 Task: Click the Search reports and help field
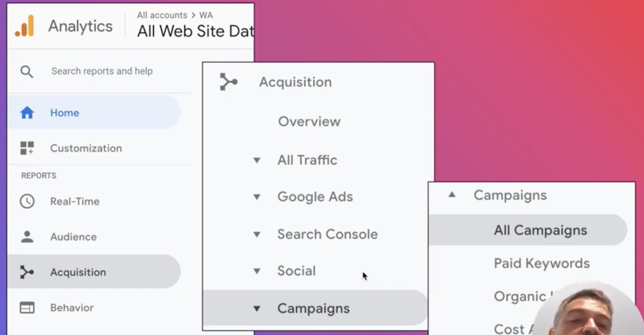tap(102, 71)
